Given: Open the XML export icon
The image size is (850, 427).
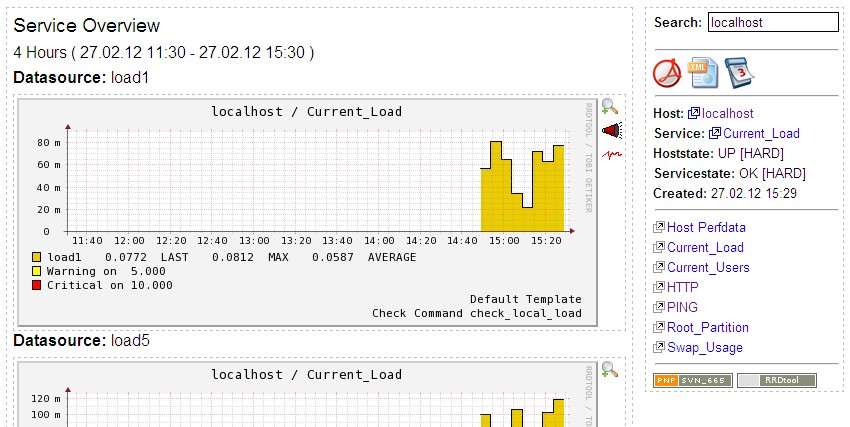Looking at the screenshot, I should click(x=703, y=73).
